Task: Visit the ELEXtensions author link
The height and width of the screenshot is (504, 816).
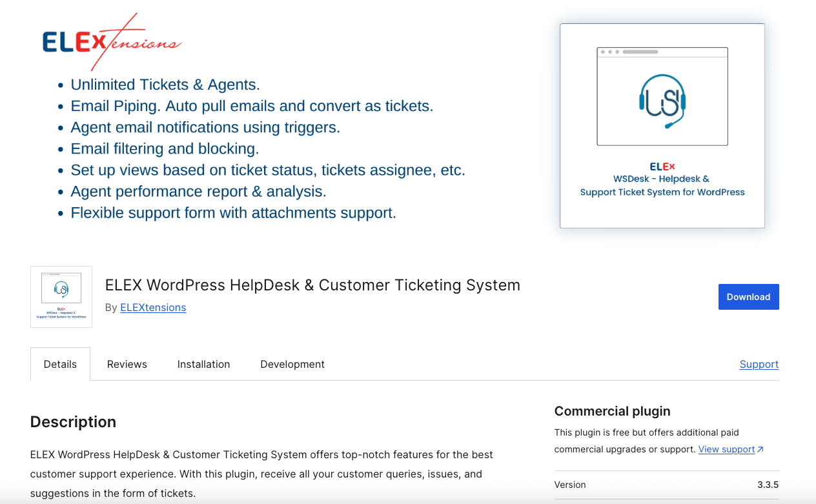Action: pyautogui.click(x=153, y=308)
